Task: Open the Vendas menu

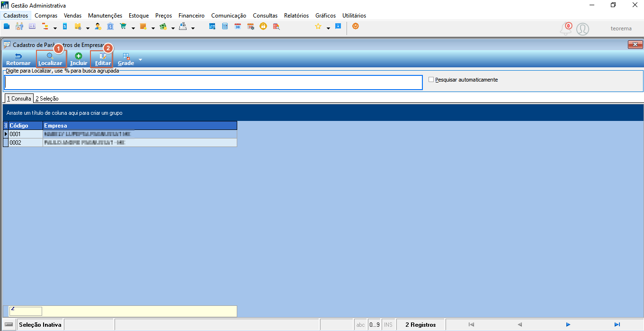Action: pyautogui.click(x=72, y=16)
